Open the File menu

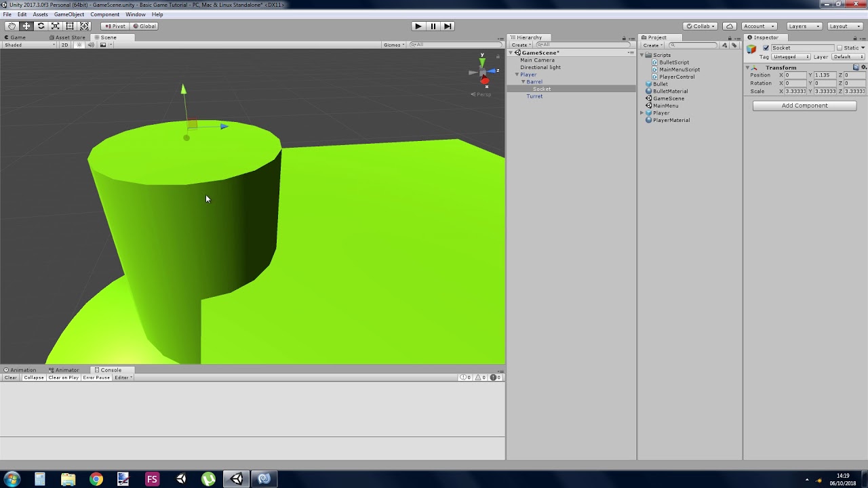pyautogui.click(x=7, y=14)
